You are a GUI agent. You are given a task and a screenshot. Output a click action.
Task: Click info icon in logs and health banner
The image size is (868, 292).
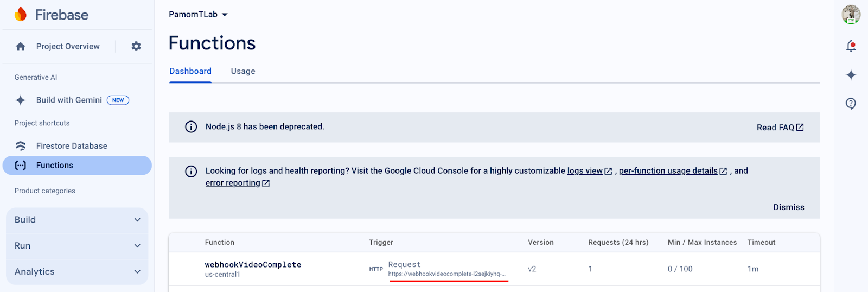click(191, 172)
